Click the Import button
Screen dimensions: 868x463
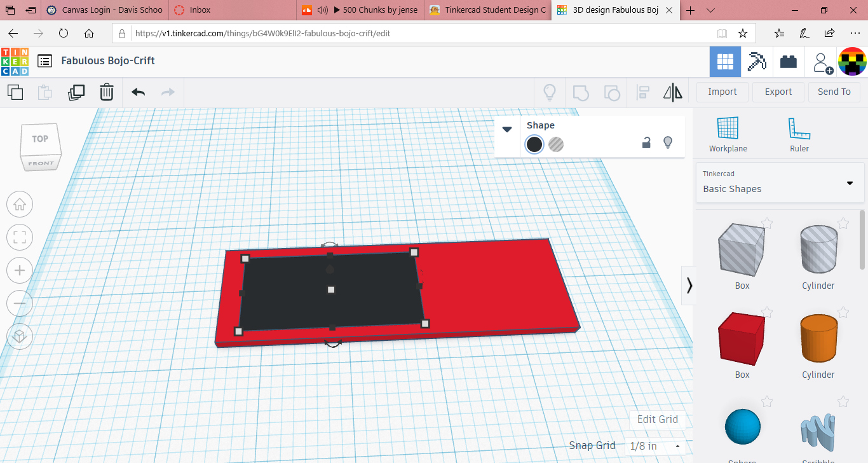(x=722, y=92)
